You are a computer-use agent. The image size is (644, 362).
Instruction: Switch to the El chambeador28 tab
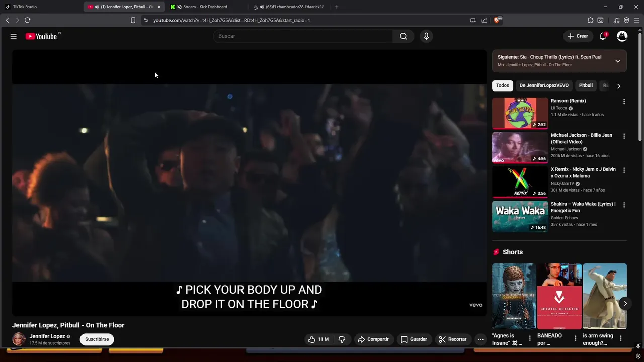[x=289, y=7]
